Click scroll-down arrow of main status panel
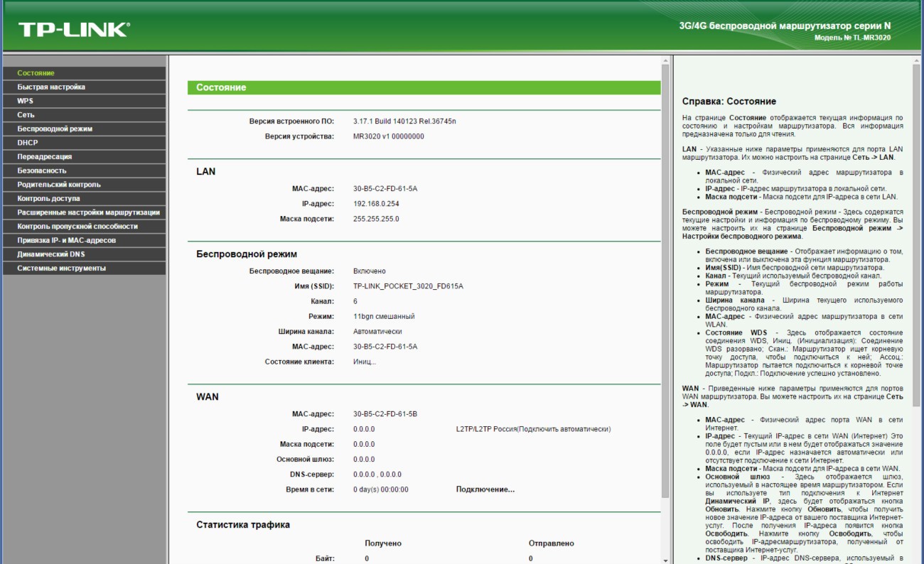Image resolution: width=924 pixels, height=564 pixels. pyautogui.click(x=665, y=559)
